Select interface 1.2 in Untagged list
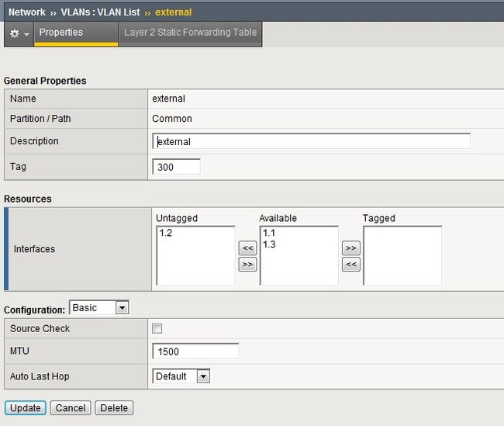This screenshot has width=504, height=426. click(165, 233)
